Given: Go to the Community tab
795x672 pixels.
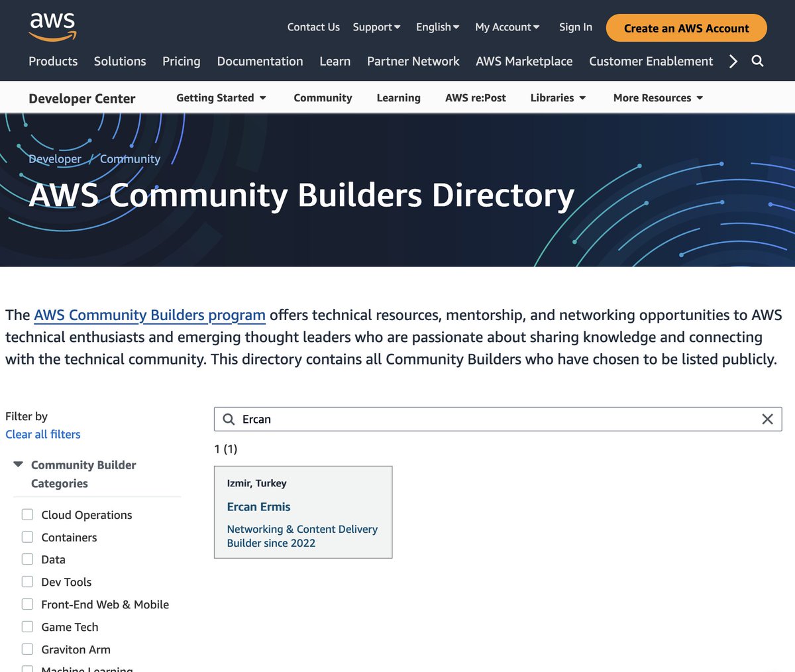Looking at the screenshot, I should [x=323, y=97].
